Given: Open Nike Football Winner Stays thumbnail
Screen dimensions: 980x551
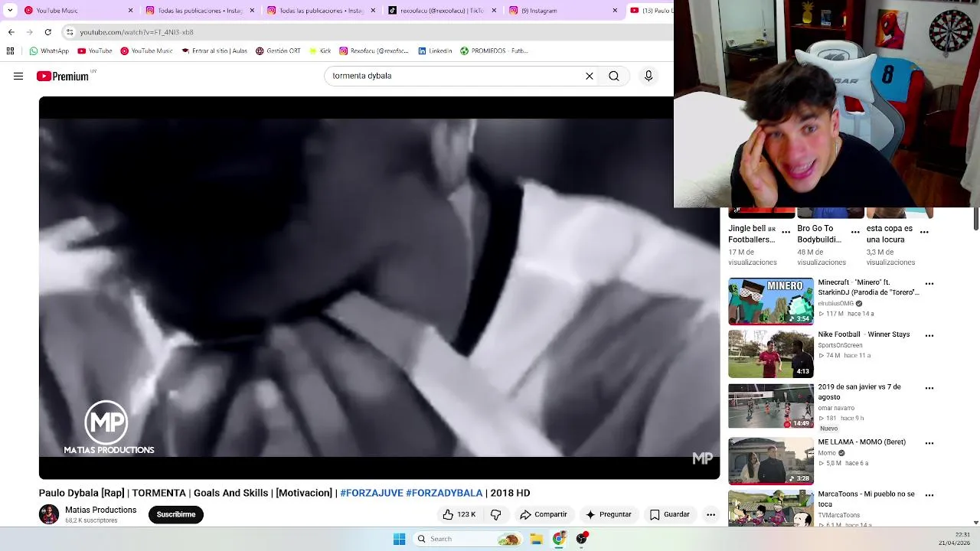Looking at the screenshot, I should (771, 354).
